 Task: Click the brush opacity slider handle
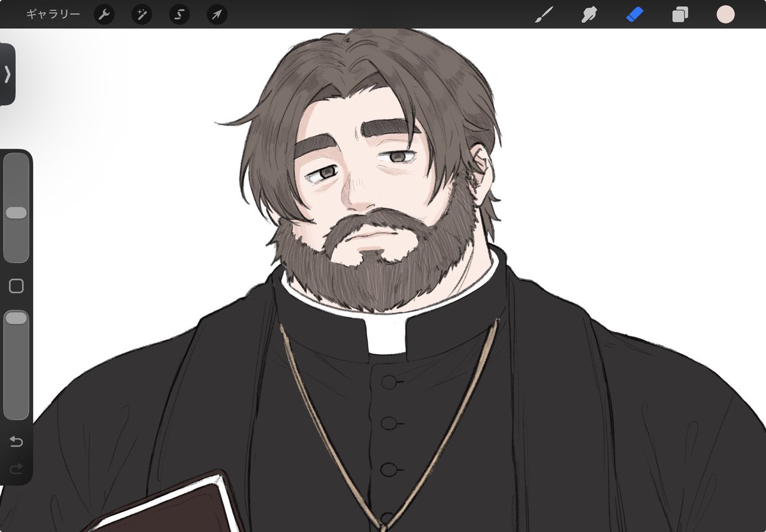[16, 318]
